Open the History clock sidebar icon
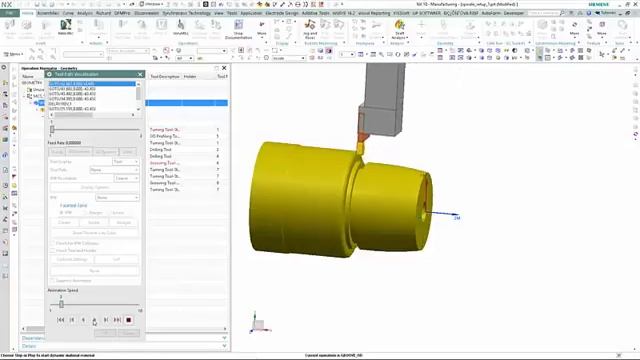The width and height of the screenshot is (640, 360). click(x=5, y=185)
